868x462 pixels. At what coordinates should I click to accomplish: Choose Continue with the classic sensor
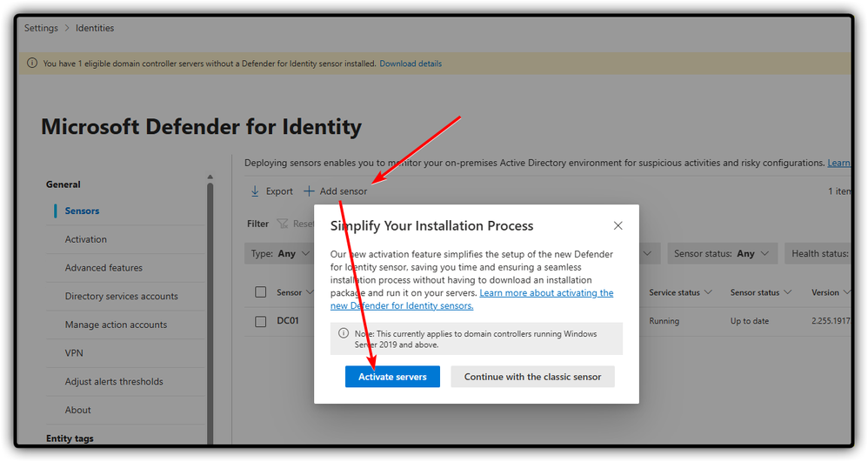pos(532,377)
